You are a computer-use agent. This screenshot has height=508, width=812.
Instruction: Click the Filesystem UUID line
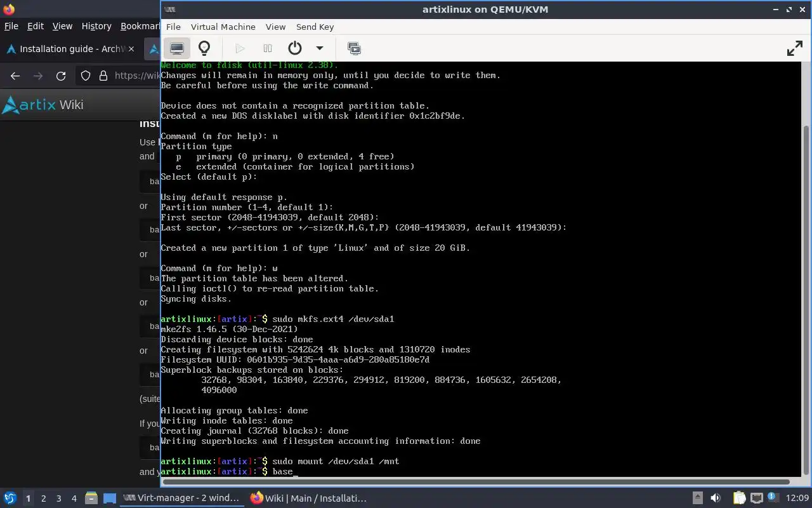click(295, 359)
